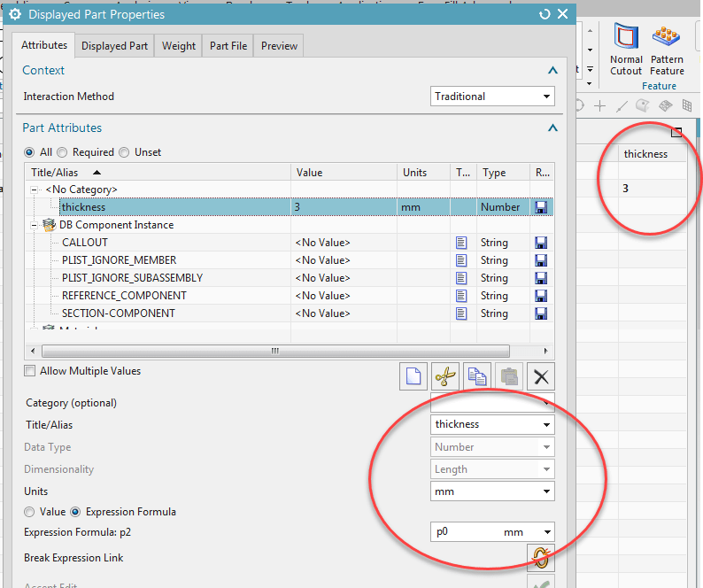
Task: Switch to the Displayed Part tab
Action: pos(114,46)
